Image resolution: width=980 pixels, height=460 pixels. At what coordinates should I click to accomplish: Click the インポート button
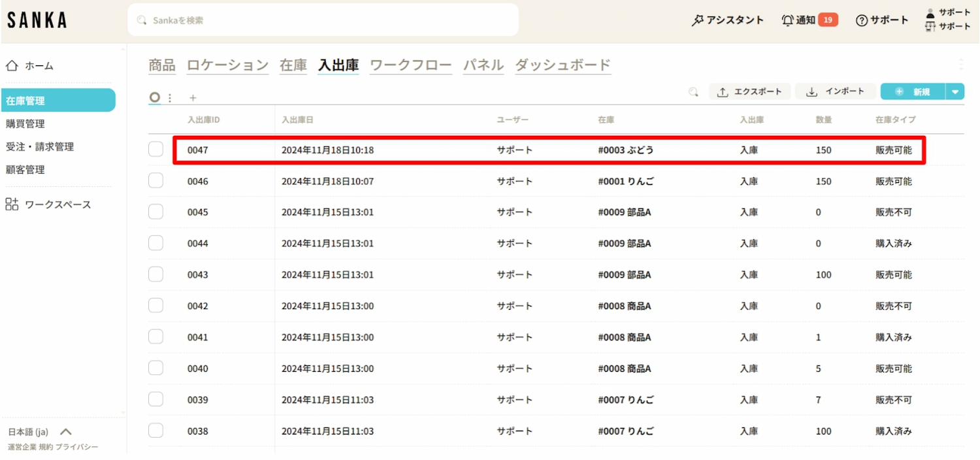coord(835,92)
